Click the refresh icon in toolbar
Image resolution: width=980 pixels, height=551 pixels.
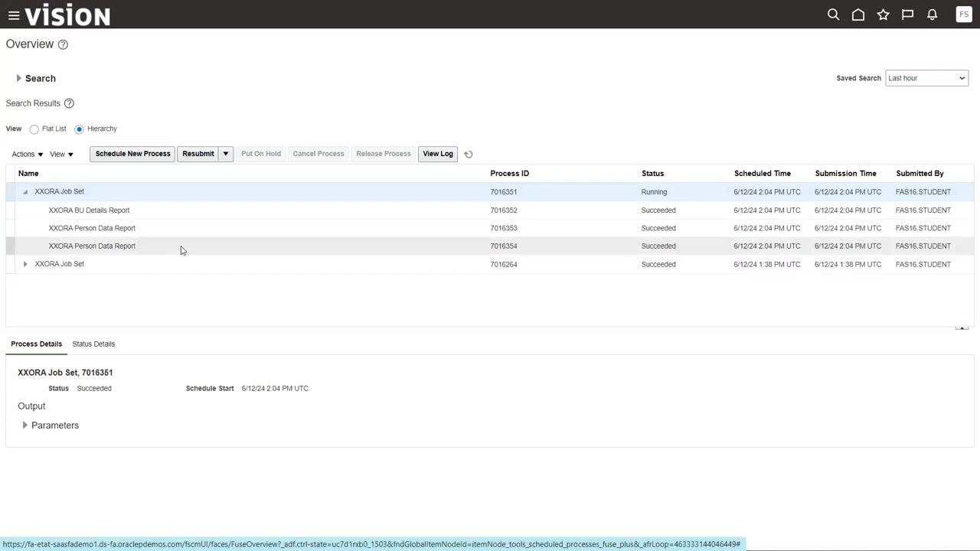[x=469, y=155]
